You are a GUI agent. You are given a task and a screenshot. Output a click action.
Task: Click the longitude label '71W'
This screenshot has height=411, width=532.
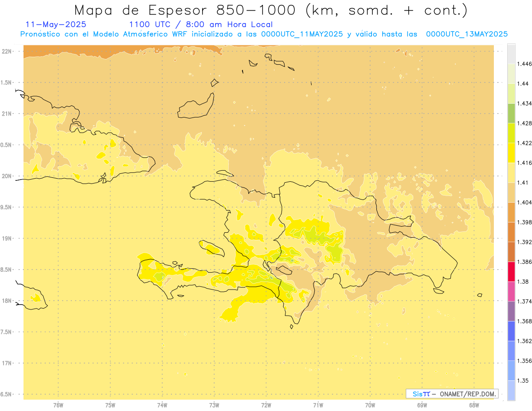pos(318,405)
